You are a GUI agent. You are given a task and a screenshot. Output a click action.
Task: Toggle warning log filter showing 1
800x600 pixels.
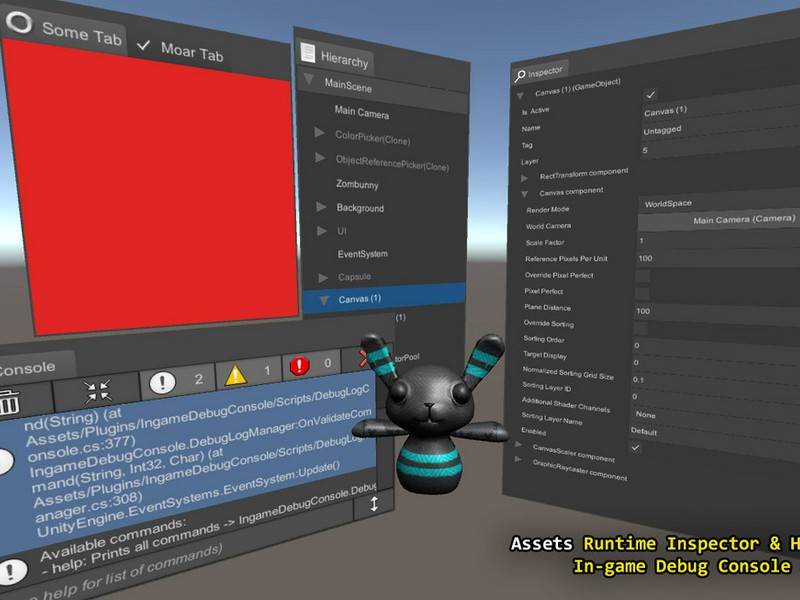tap(248, 373)
